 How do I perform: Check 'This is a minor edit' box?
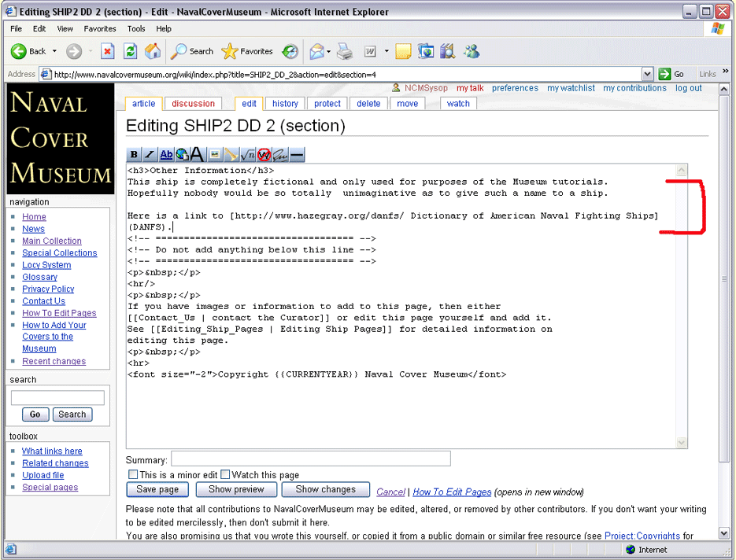click(x=133, y=474)
